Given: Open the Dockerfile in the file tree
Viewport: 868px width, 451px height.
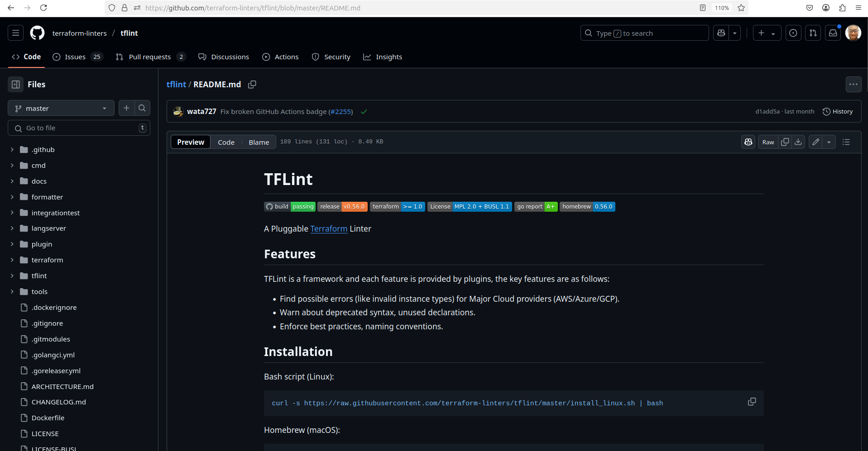Looking at the screenshot, I should [48, 418].
